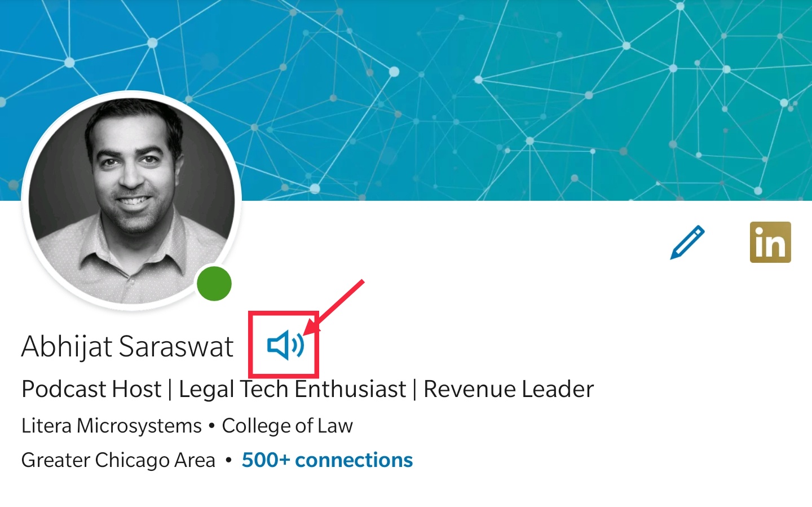This screenshot has width=812, height=507.
Task: Play the name pronunciation speaker icon
Action: [x=285, y=345]
